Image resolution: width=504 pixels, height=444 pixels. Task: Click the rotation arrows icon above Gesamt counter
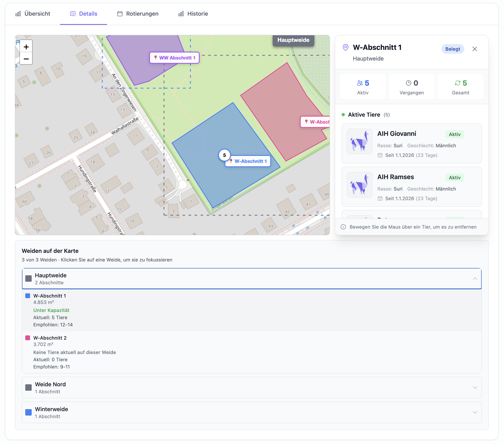point(458,83)
